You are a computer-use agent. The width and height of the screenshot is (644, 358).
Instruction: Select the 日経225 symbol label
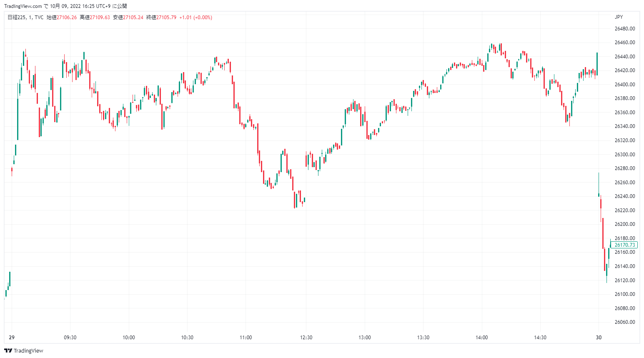pyautogui.click(x=17, y=18)
